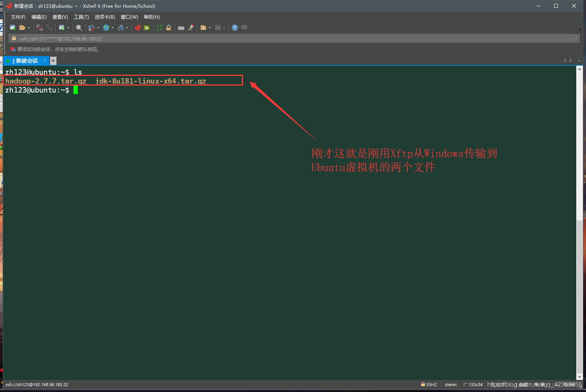586x392 pixels.
Task: Expand the address bar history dropdown arrow
Action: coord(576,38)
